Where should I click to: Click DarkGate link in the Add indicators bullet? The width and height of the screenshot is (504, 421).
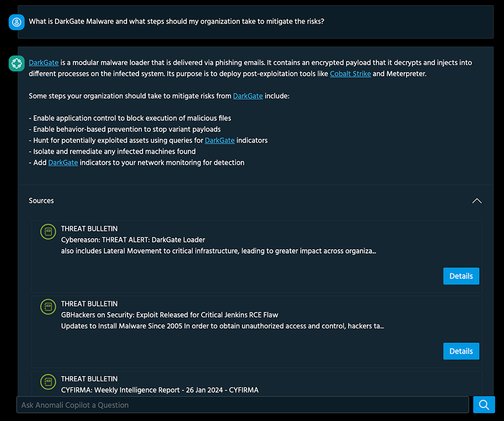pyautogui.click(x=62, y=162)
